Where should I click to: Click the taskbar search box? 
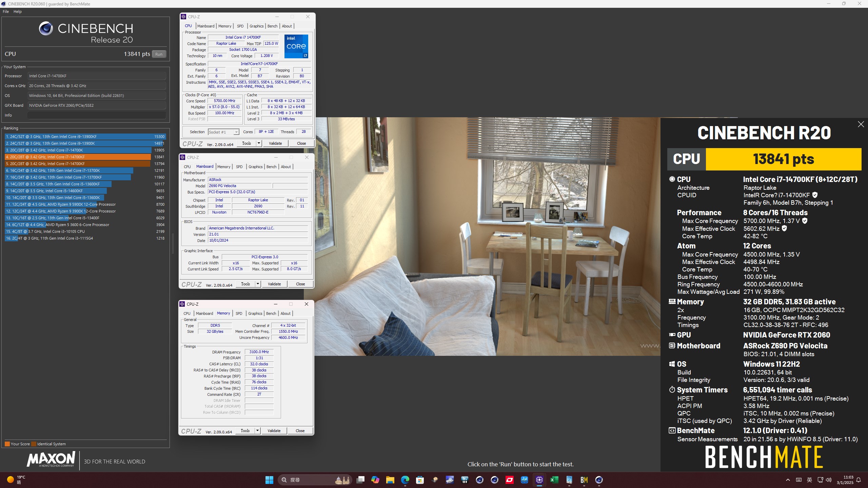(x=315, y=480)
